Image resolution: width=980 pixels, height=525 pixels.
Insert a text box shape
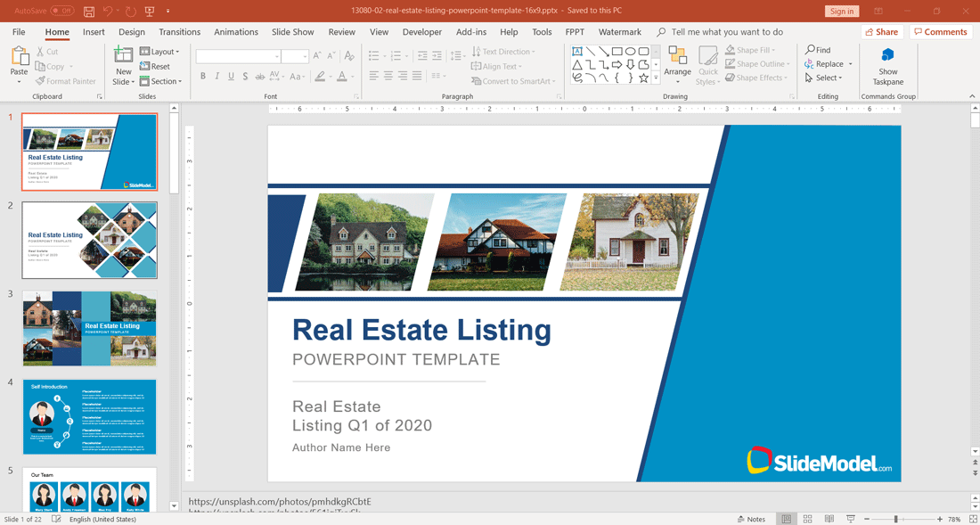tap(577, 51)
